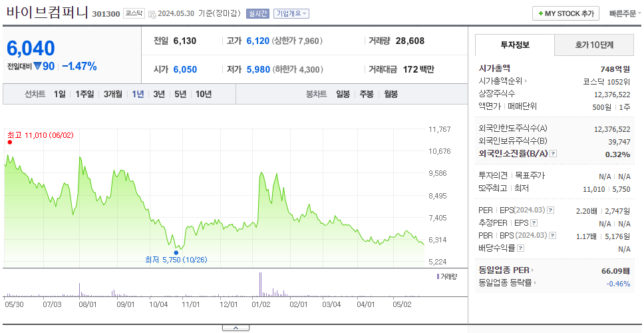Click 거래대금 value 172 백만
This screenshot has width=644, height=333.
[x=418, y=69]
